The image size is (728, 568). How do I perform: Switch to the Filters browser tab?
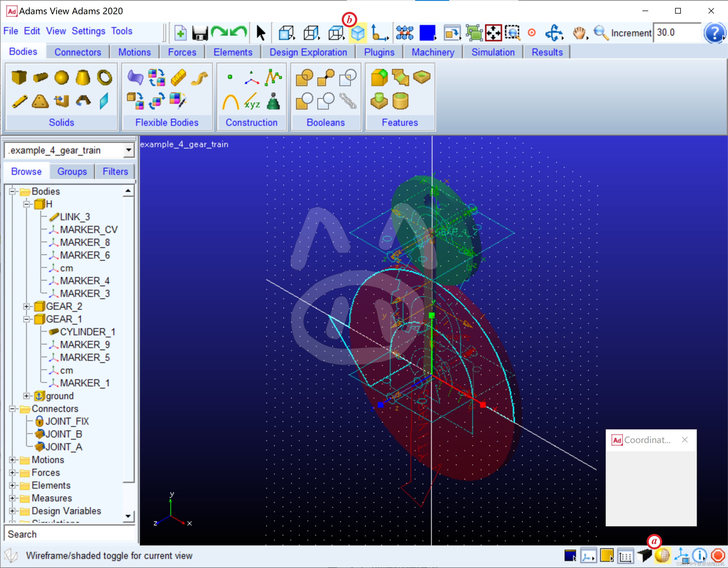[115, 172]
